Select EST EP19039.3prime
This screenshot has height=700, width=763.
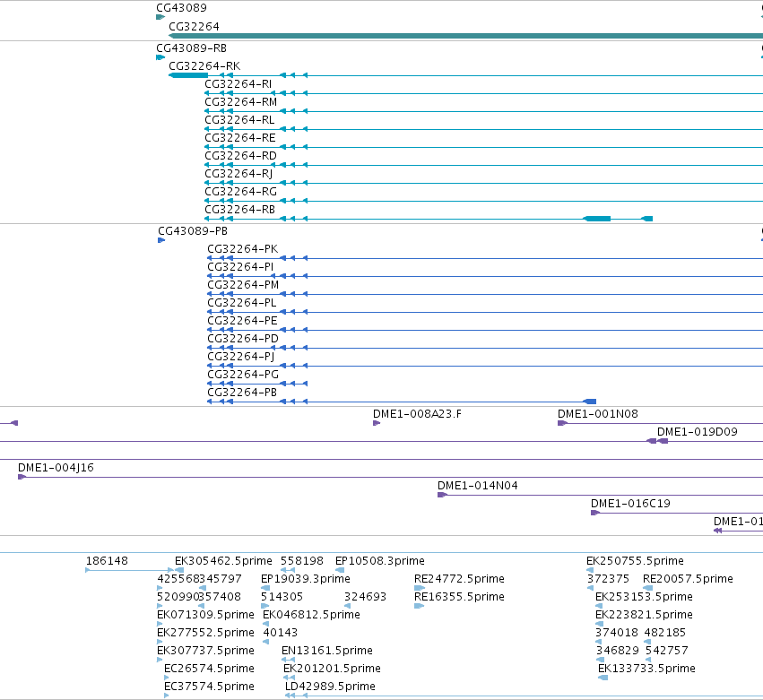[306, 579]
